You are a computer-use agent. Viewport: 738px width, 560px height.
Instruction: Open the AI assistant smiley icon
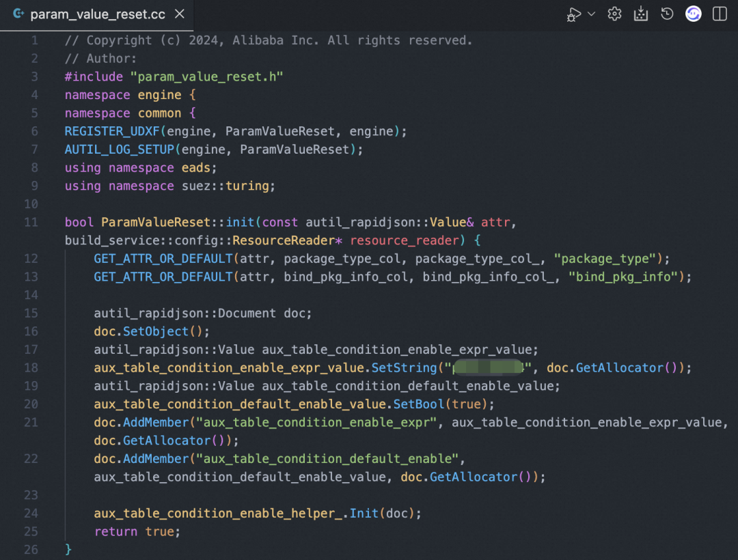(694, 14)
